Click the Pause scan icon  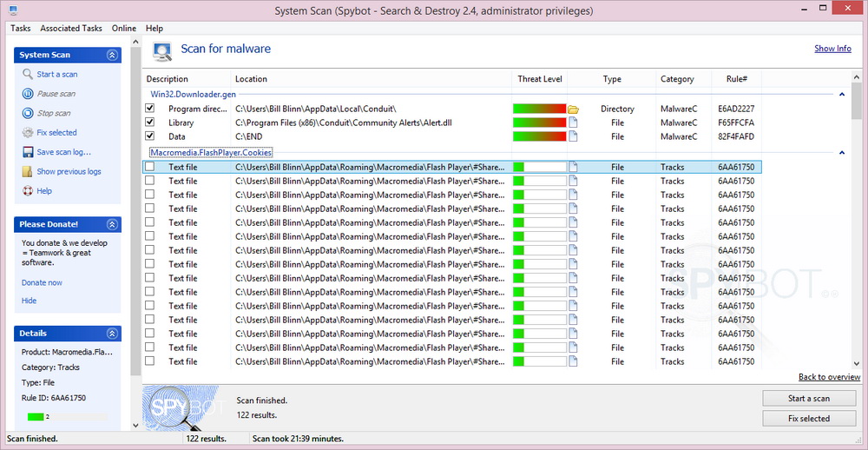(28, 94)
